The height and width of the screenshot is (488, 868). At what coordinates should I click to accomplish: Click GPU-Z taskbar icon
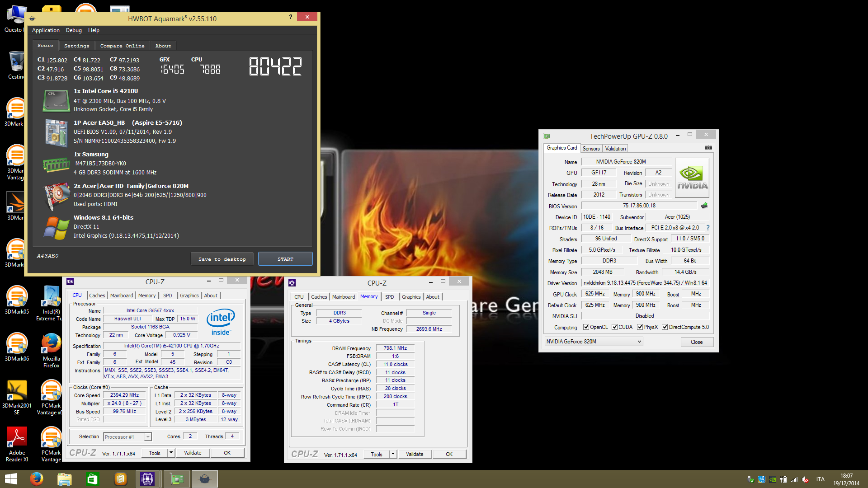point(177,479)
